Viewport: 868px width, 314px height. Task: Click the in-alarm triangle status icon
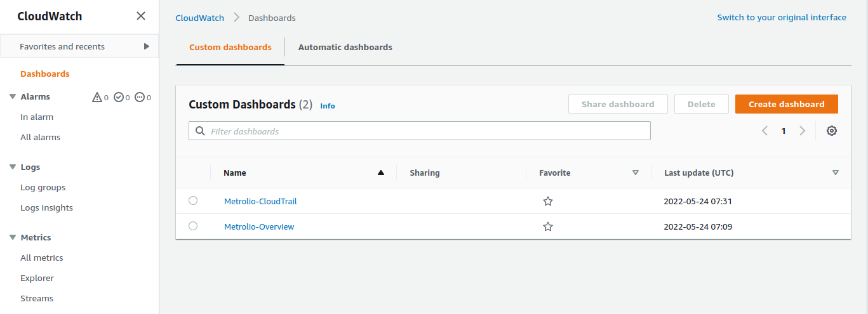[x=97, y=97]
